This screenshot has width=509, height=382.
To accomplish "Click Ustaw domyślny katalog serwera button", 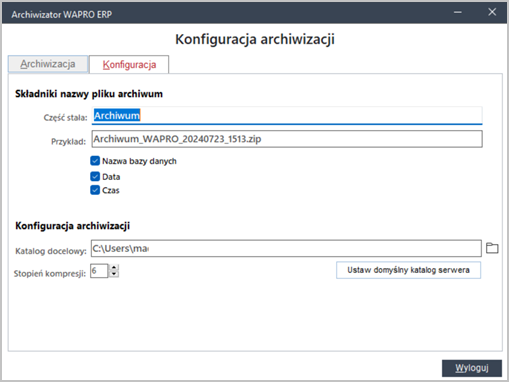I will click(x=408, y=270).
